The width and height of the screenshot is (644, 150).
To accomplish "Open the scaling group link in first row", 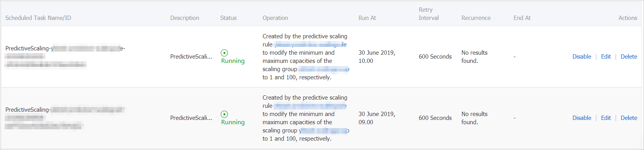I will [x=324, y=69].
